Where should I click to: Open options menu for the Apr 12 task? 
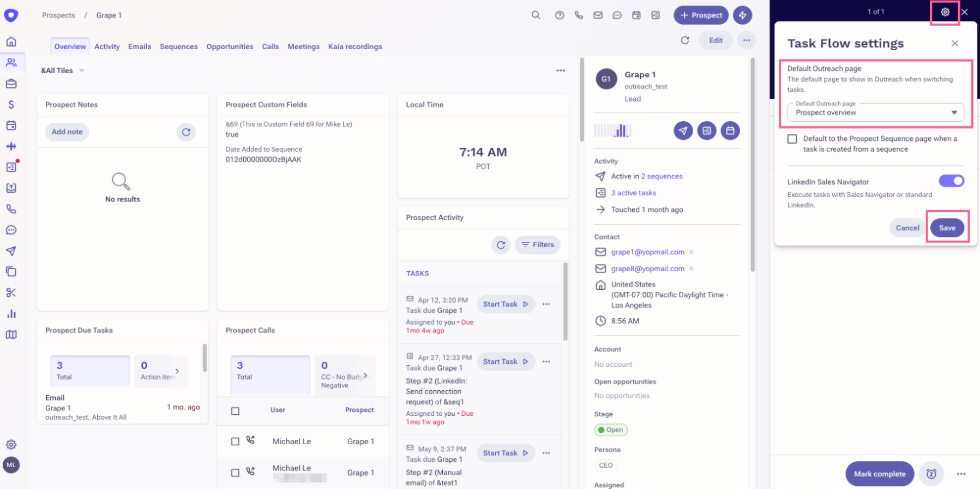click(546, 304)
